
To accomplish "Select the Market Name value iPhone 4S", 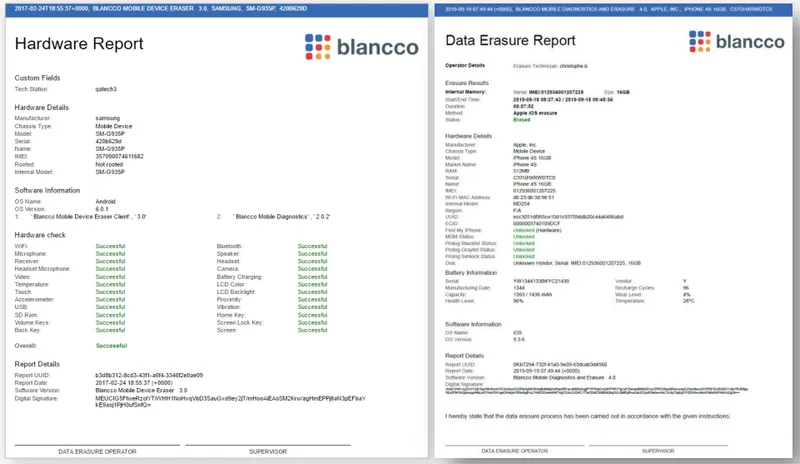I will tap(524, 164).
